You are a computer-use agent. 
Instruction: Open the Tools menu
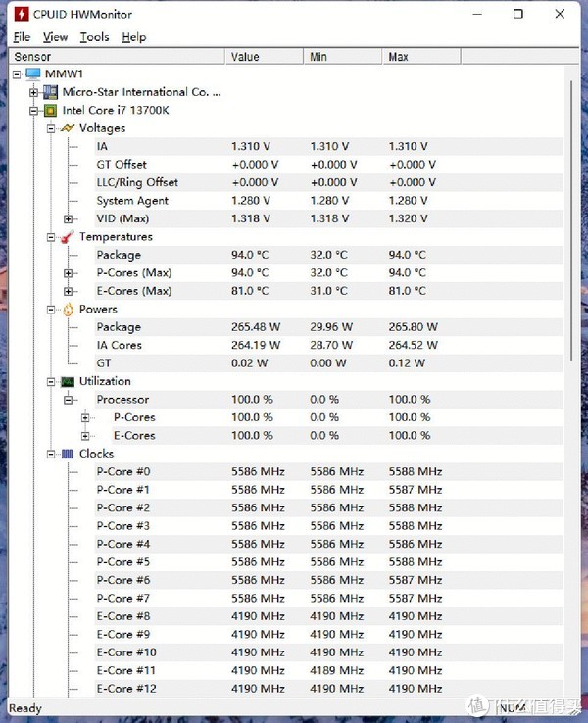(x=94, y=37)
